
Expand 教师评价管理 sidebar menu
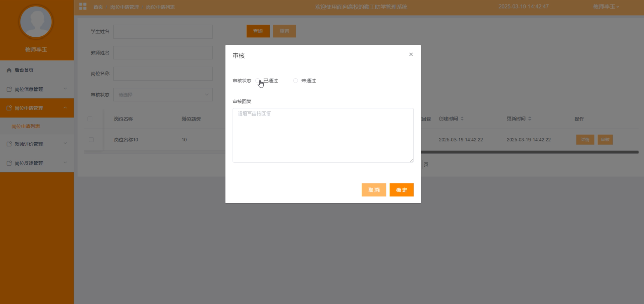click(37, 144)
